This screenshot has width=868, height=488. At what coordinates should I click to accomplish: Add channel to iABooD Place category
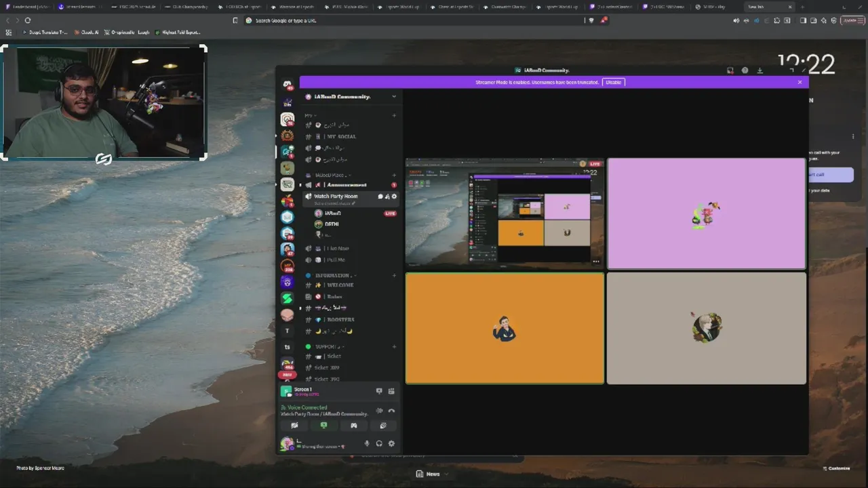click(394, 176)
